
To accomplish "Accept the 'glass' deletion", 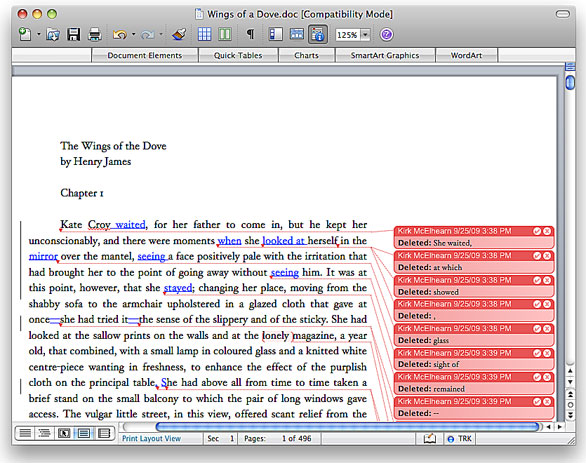I will tap(537, 329).
